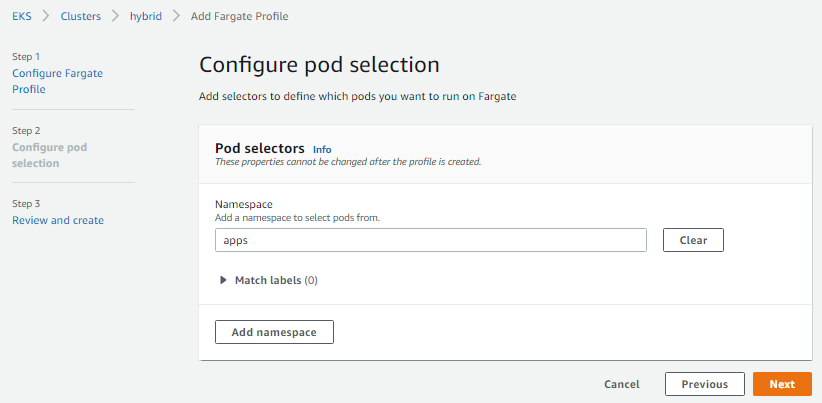Viewport: 822px width, 403px height.
Task: Select the Add Fargate Profile breadcrumb text
Action: (240, 16)
